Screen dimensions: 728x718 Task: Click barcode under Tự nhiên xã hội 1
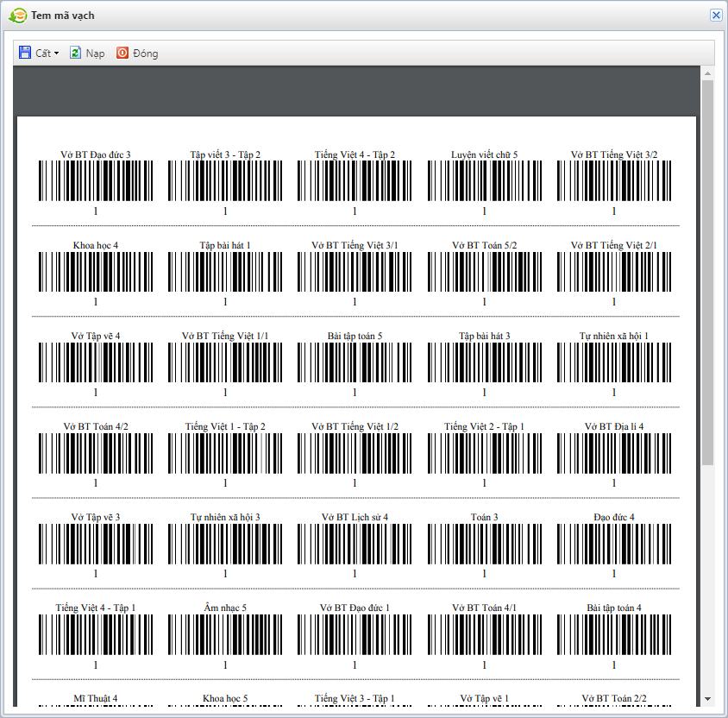tap(614, 362)
